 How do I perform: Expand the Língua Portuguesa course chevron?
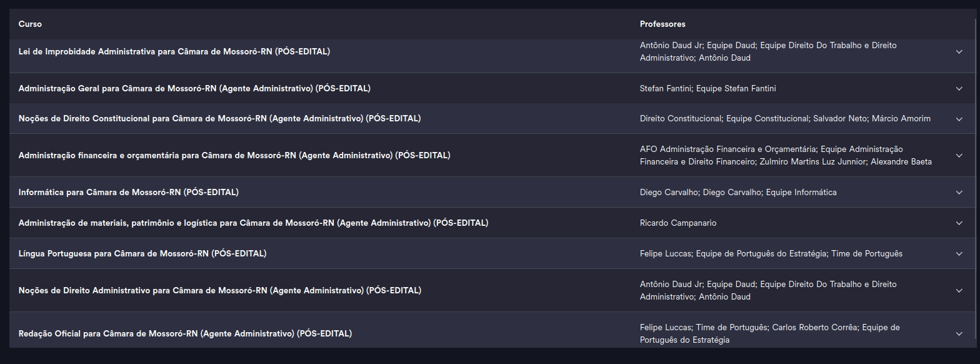pyautogui.click(x=959, y=254)
